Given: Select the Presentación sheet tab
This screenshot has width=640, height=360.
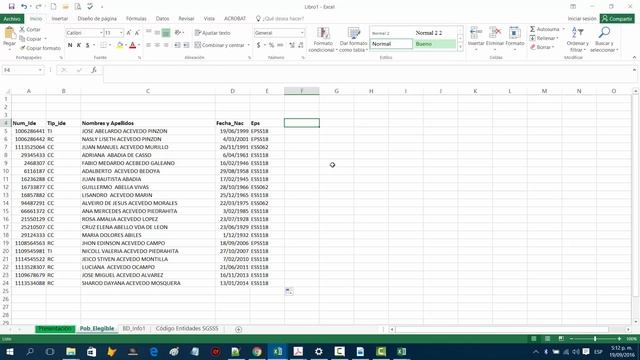Looking at the screenshot, I should (x=55, y=329).
